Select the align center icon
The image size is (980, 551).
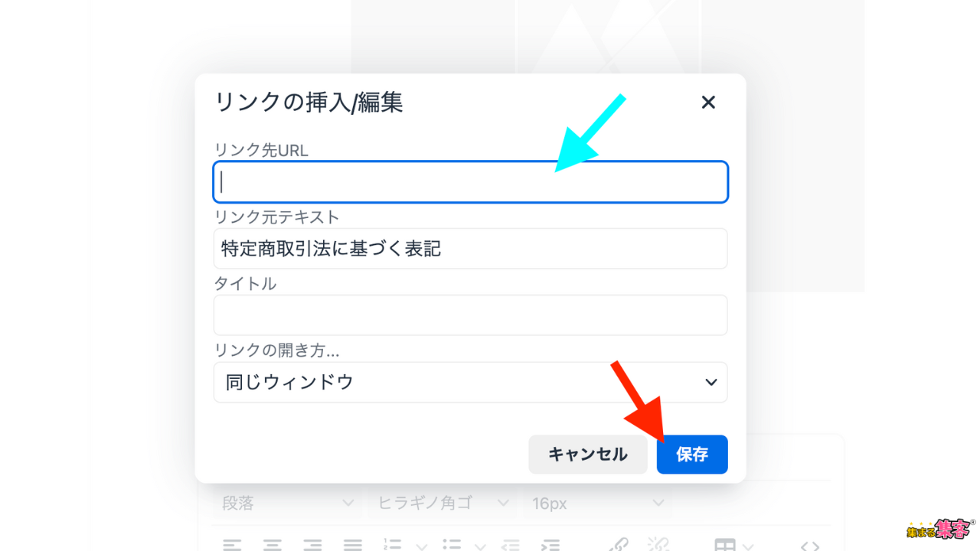(272, 545)
